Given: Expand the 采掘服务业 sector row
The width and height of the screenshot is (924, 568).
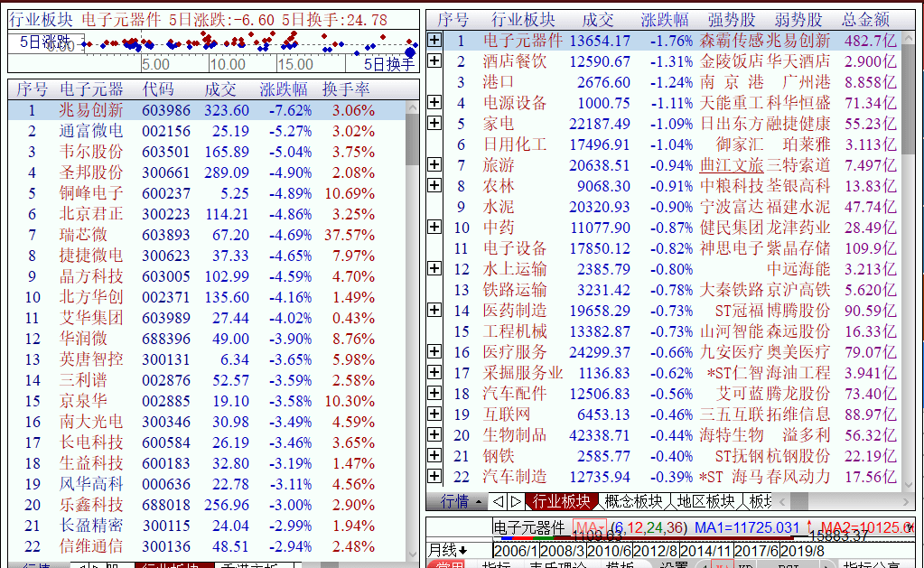Looking at the screenshot, I should coord(434,372).
